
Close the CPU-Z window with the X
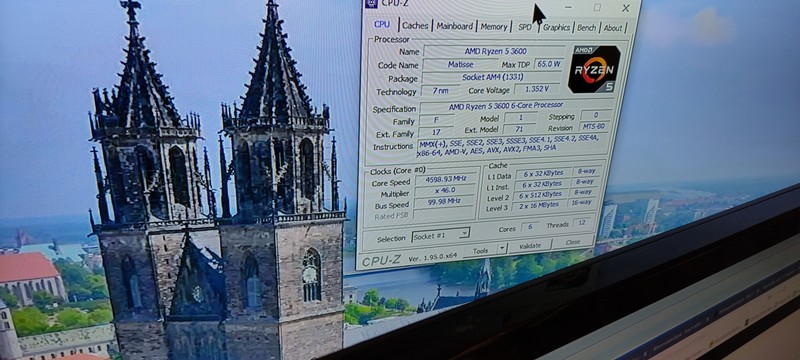point(626,8)
